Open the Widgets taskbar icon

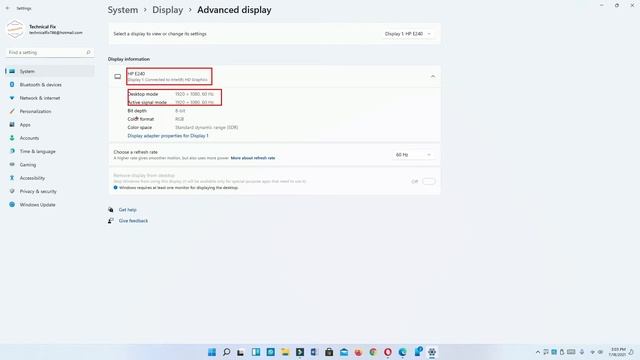tap(256, 352)
